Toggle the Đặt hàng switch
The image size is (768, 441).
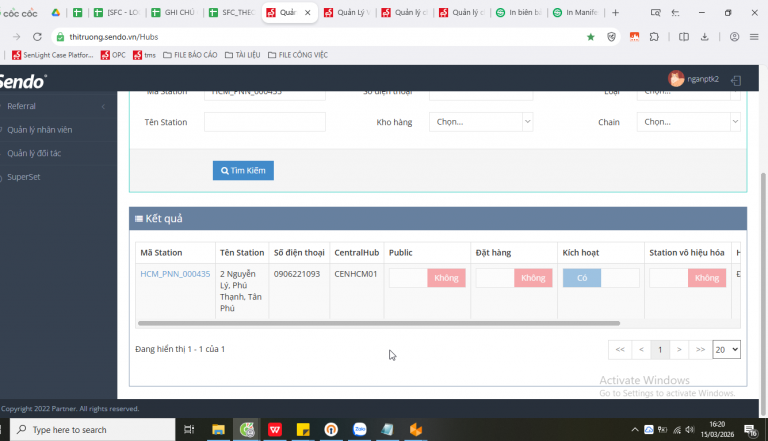coord(514,278)
